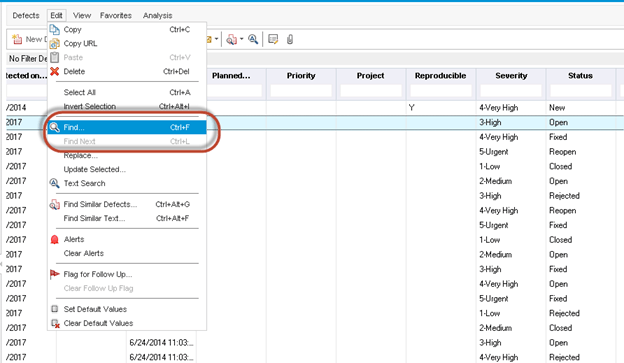Choose Replace... from the Edit menu
The image size is (624, 363).
click(127, 155)
